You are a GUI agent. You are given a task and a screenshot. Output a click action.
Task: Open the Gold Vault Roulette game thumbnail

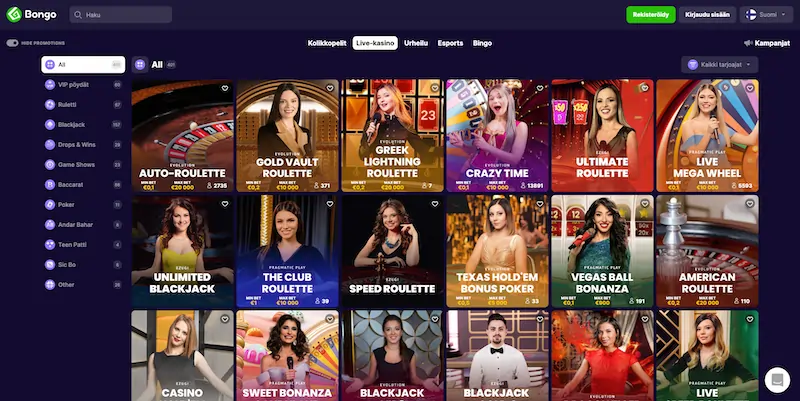pyautogui.click(x=287, y=136)
